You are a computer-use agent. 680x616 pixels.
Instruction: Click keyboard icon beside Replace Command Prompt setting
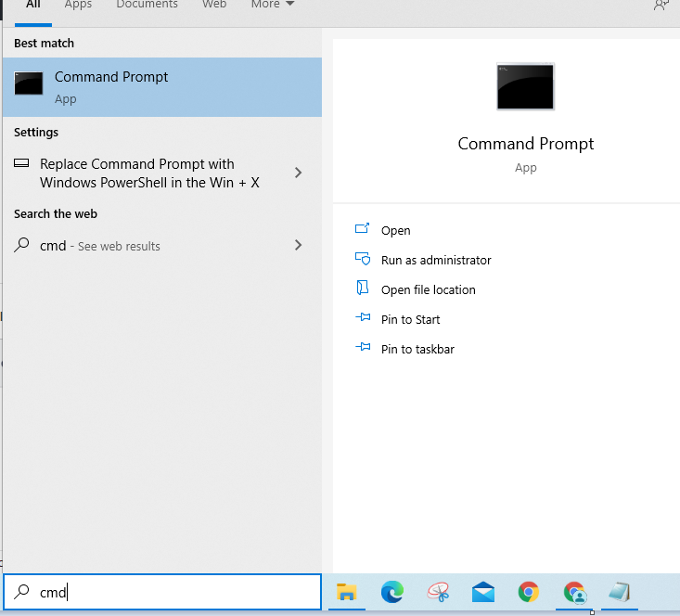tap(21, 163)
